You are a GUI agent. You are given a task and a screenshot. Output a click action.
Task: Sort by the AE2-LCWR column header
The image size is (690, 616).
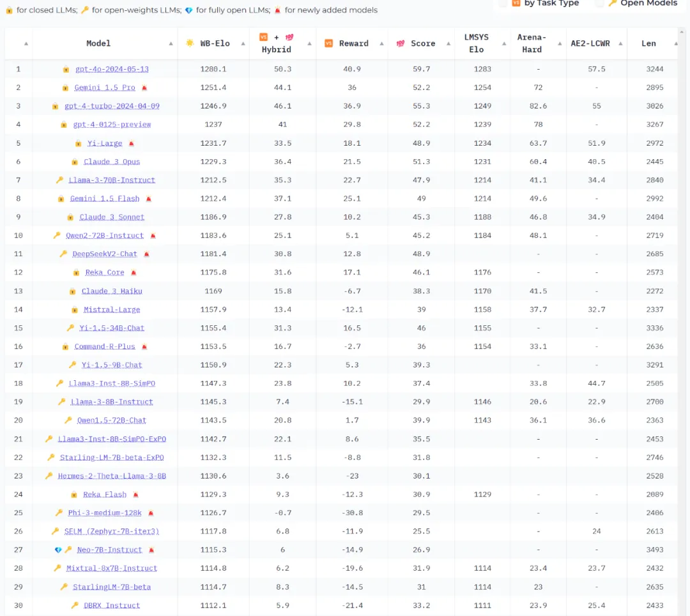click(590, 43)
